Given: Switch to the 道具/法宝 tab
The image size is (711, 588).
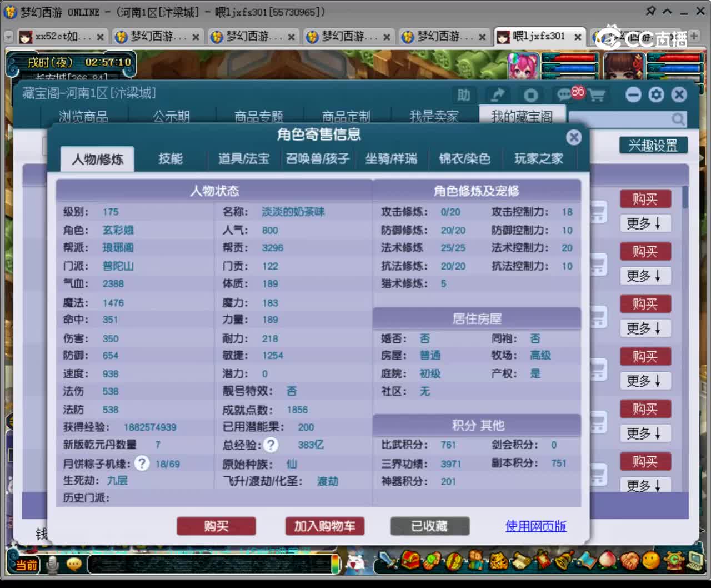Looking at the screenshot, I should coord(243,159).
